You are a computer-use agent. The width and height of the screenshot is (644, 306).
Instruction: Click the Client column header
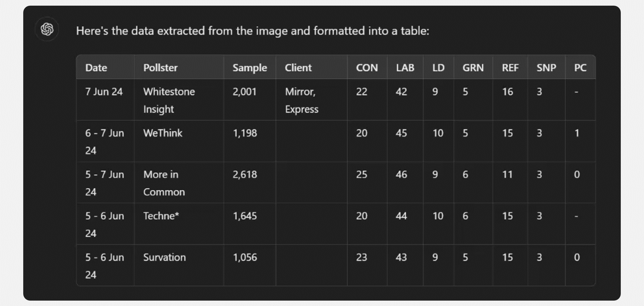[298, 68]
